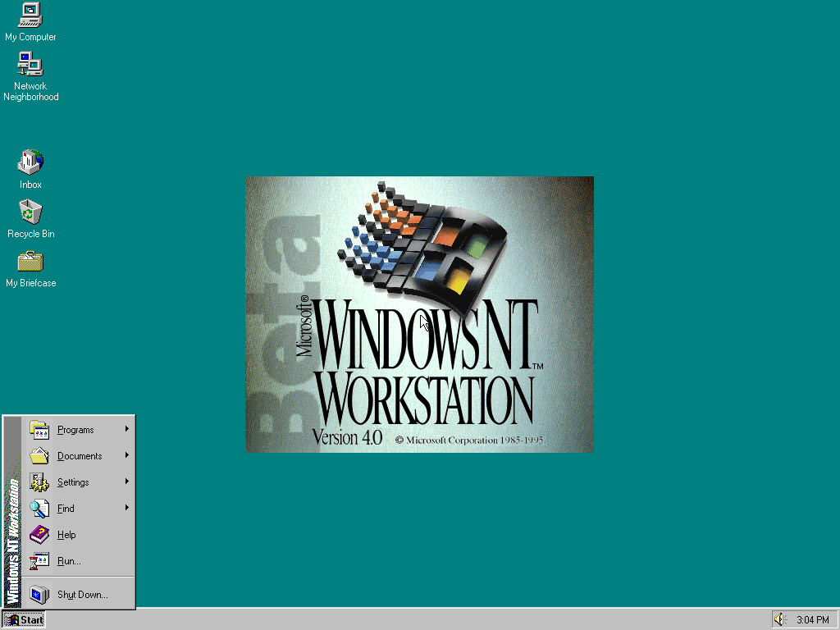Choose Find from the Start menu
This screenshot has width=840, height=630.
click(x=78, y=509)
